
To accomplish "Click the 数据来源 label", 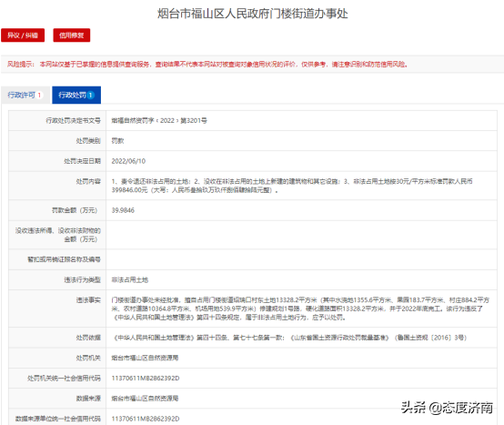I will pyautogui.click(x=88, y=399).
